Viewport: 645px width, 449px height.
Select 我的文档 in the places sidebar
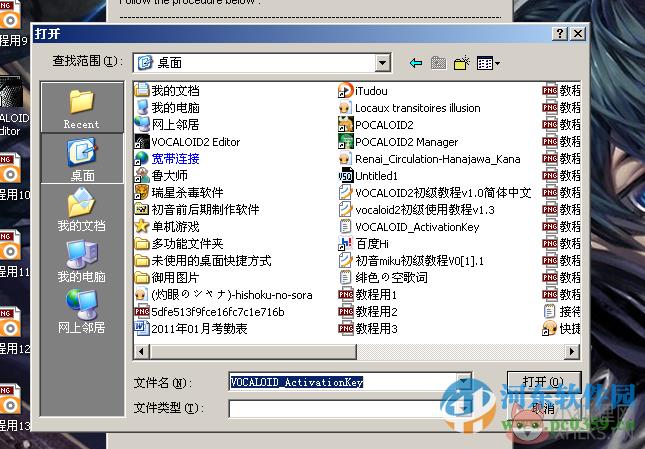click(x=82, y=210)
